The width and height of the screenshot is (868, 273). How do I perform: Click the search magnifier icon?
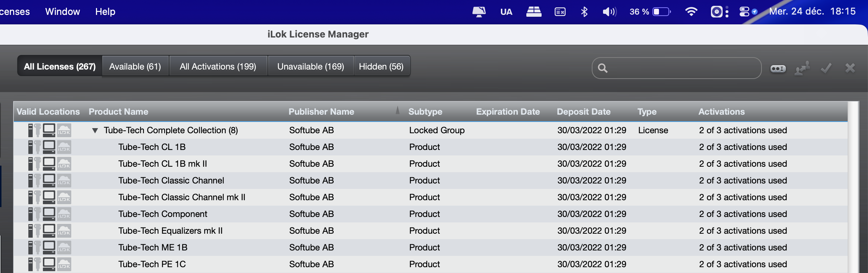[x=603, y=68]
